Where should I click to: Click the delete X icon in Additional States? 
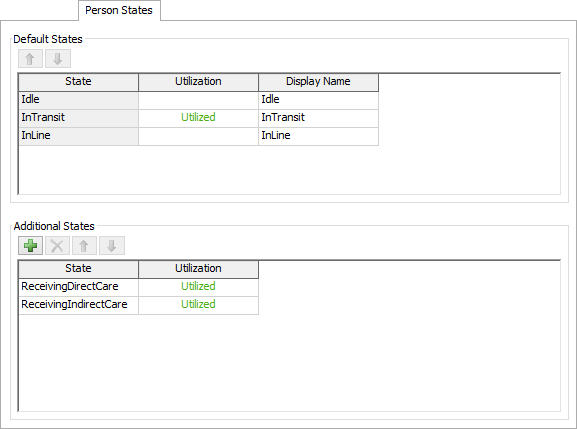[57, 245]
